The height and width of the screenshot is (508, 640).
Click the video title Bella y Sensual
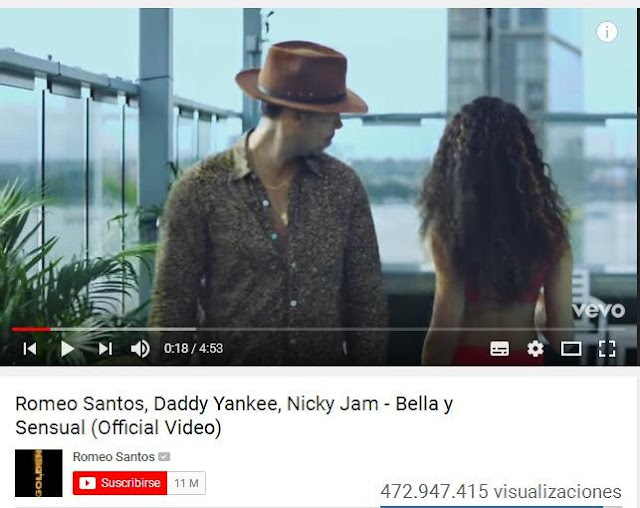234,416
